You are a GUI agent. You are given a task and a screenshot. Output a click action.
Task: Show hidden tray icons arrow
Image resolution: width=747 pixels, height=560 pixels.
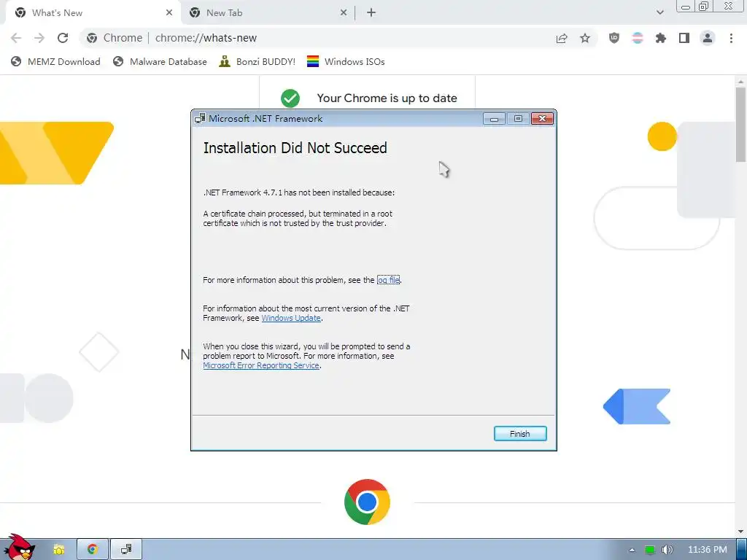point(632,550)
